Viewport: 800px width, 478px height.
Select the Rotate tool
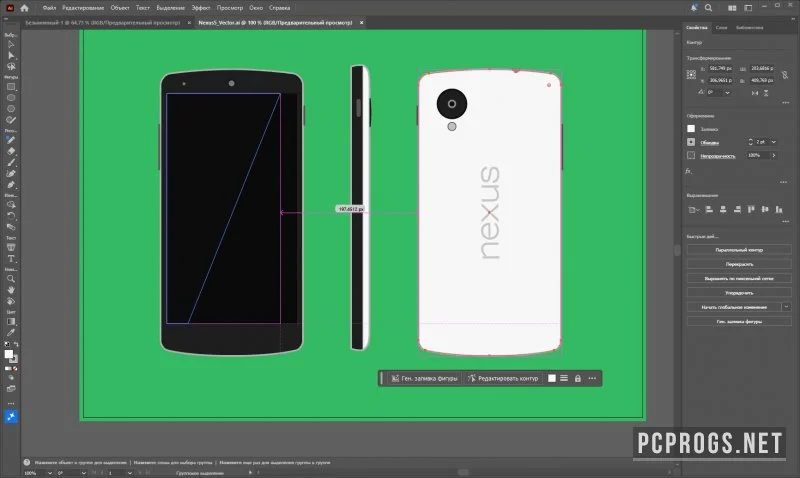click(x=11, y=216)
